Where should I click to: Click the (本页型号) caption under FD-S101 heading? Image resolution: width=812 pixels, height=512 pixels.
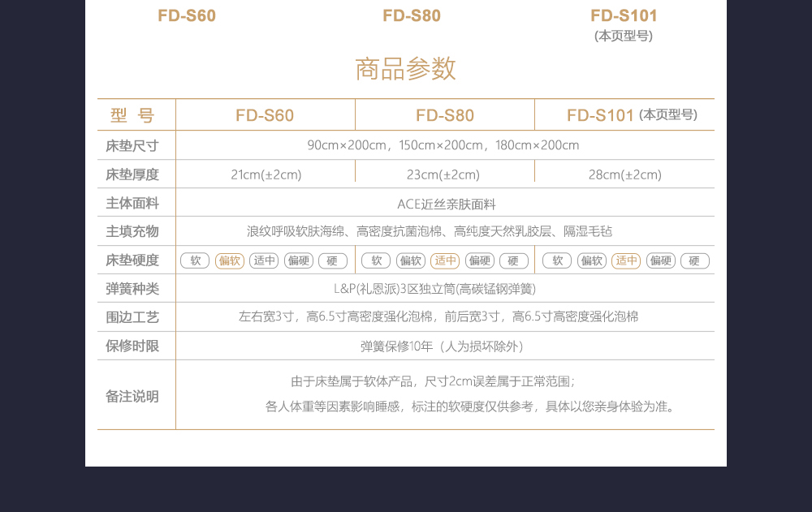pos(624,36)
